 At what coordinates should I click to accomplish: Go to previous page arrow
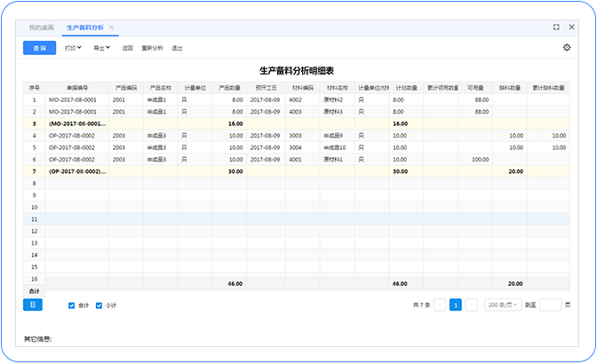[x=440, y=305]
